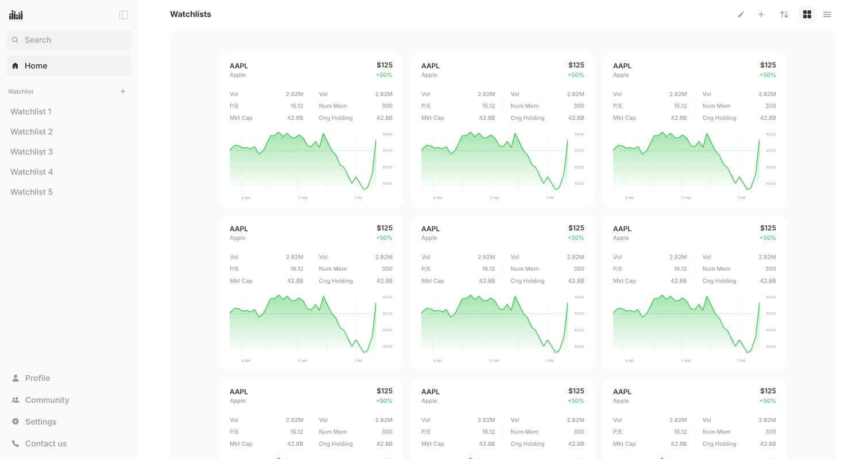Switch to list view layout
This screenshot has width=868, height=459.
(x=827, y=14)
